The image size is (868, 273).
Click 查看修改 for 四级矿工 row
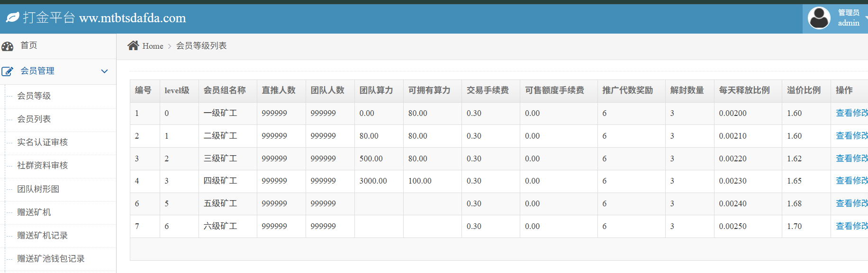(x=852, y=181)
